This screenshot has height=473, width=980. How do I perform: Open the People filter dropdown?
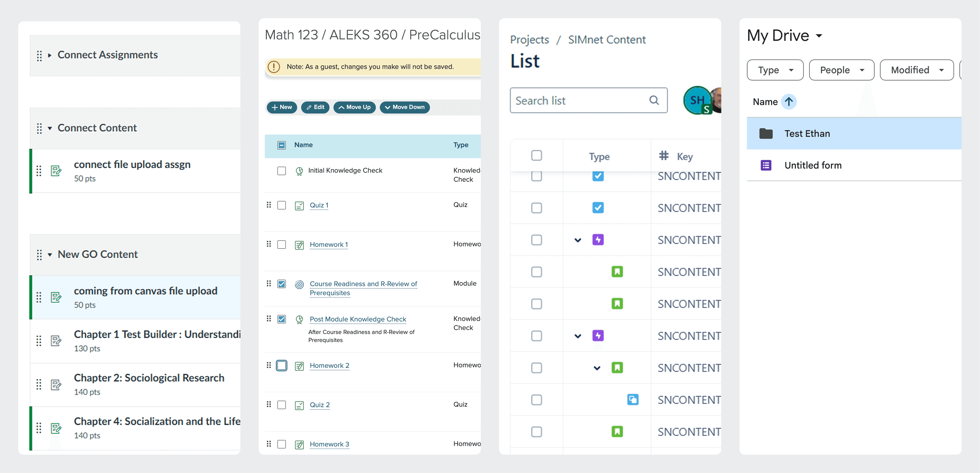pos(841,70)
